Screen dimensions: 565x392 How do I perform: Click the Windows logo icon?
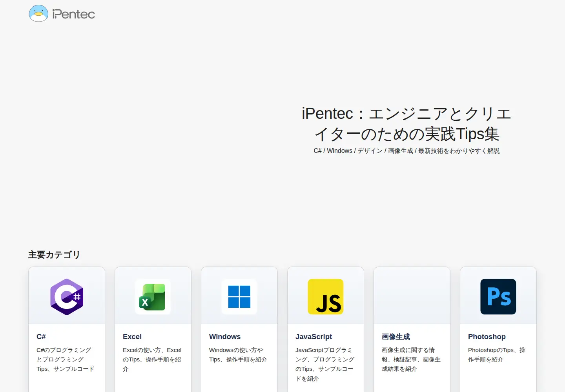pyautogui.click(x=239, y=297)
